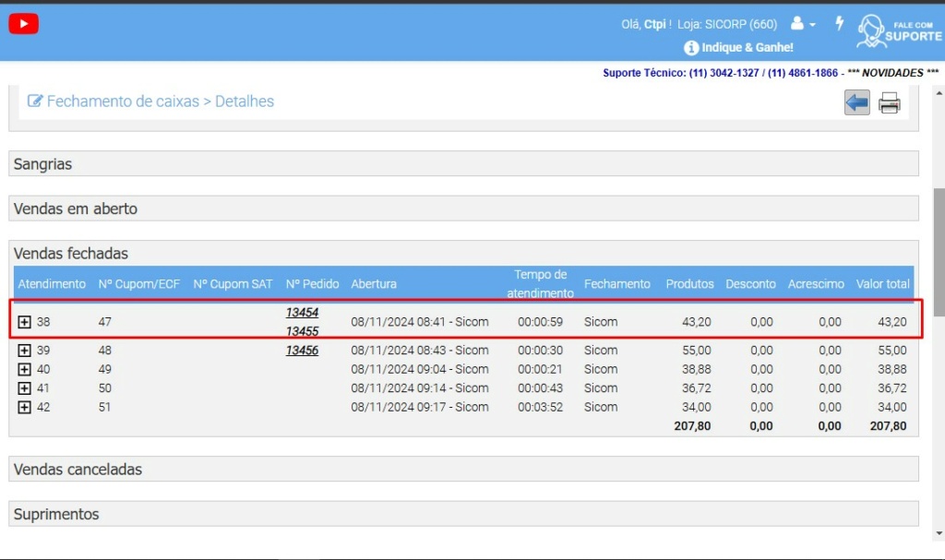Click the page scrollbar down arrow

coord(939,533)
